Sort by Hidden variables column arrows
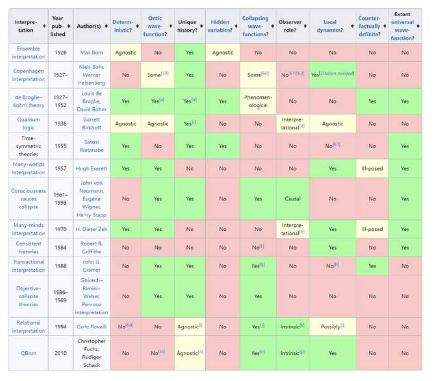Screen dimensions: 434x381 point(236,26)
